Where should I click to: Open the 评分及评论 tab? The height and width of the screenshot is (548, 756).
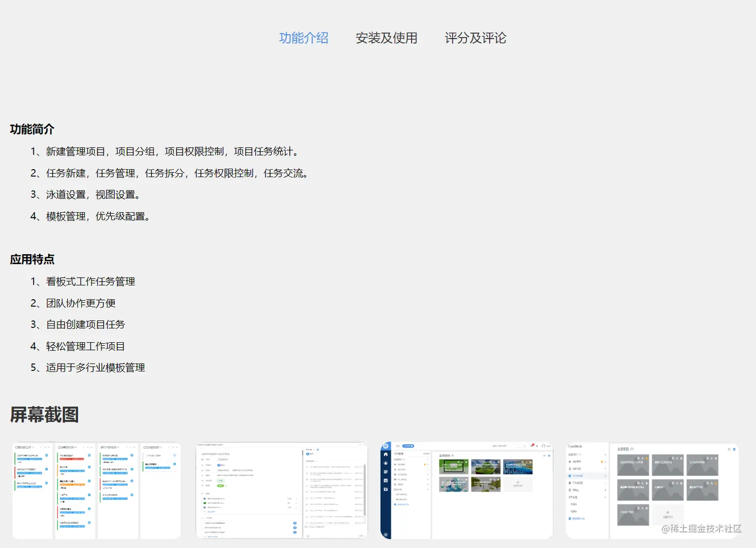click(475, 38)
